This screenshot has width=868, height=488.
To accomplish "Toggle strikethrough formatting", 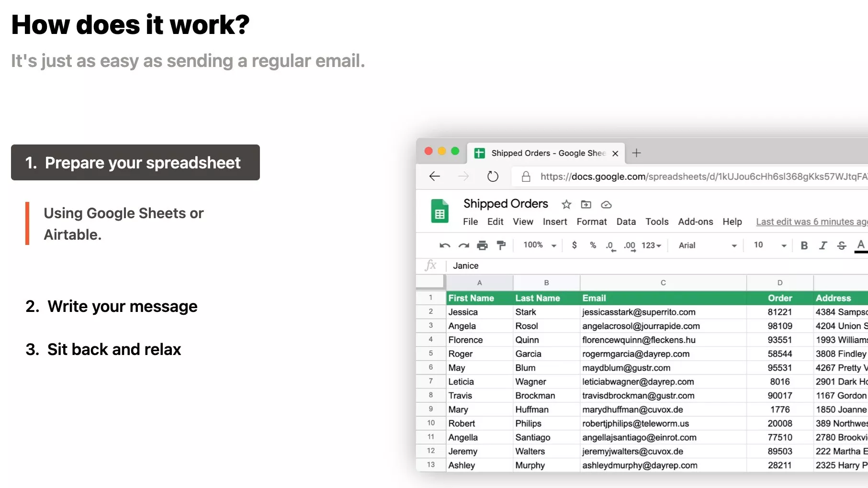I will click(842, 245).
